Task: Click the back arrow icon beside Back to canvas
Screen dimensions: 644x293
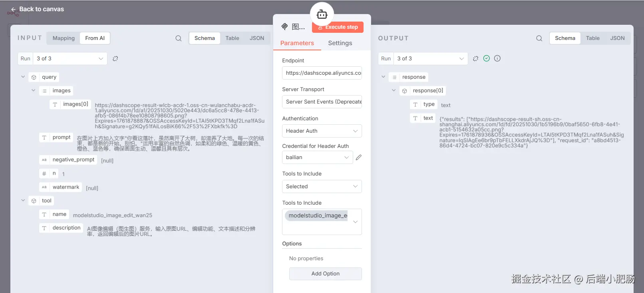Action: point(14,9)
